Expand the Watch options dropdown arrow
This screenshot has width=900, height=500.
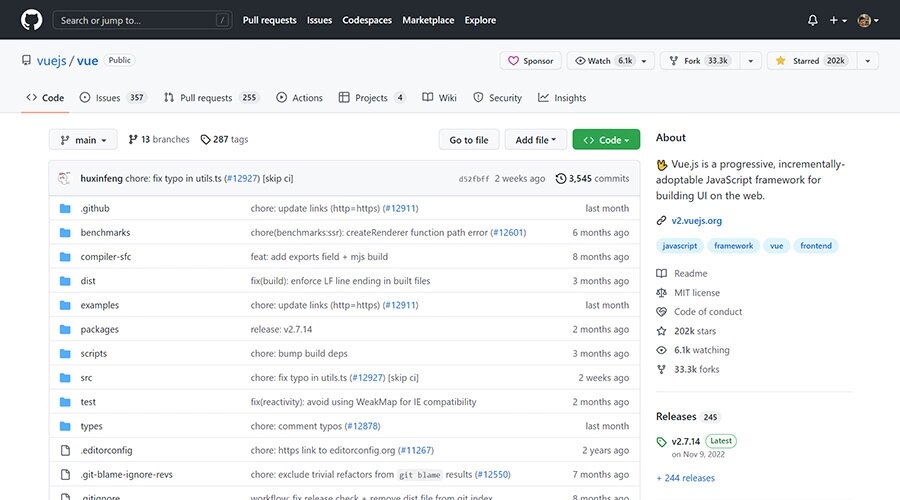tap(644, 61)
